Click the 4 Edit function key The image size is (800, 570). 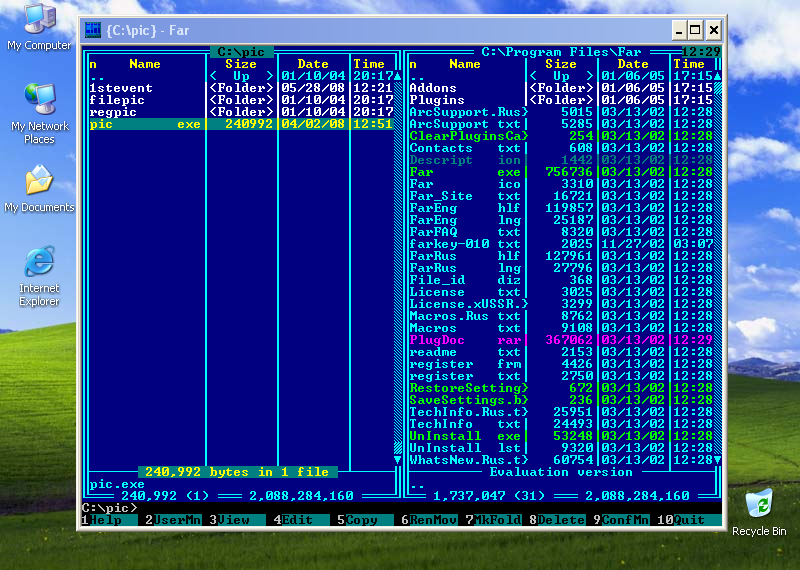tap(302, 520)
